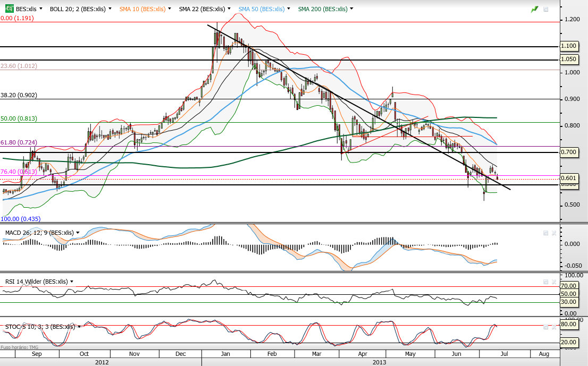Click the green lightning chart icon
This screenshot has width=588, height=366.
(534, 9)
